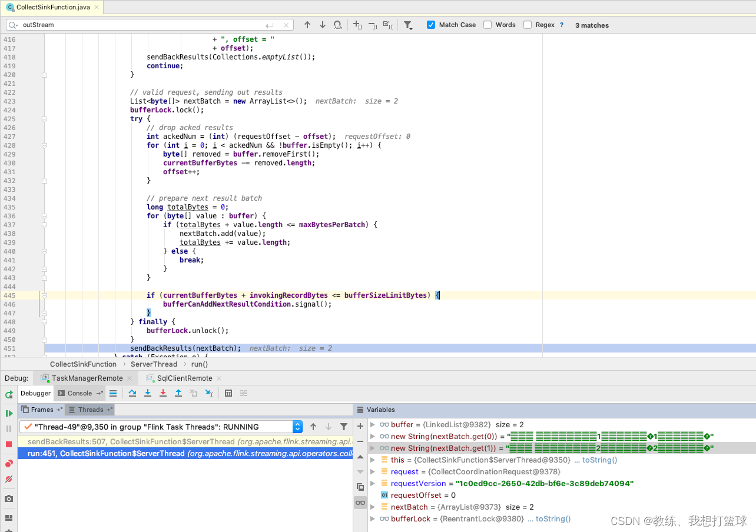Toggle show watches in variables

click(x=360, y=503)
